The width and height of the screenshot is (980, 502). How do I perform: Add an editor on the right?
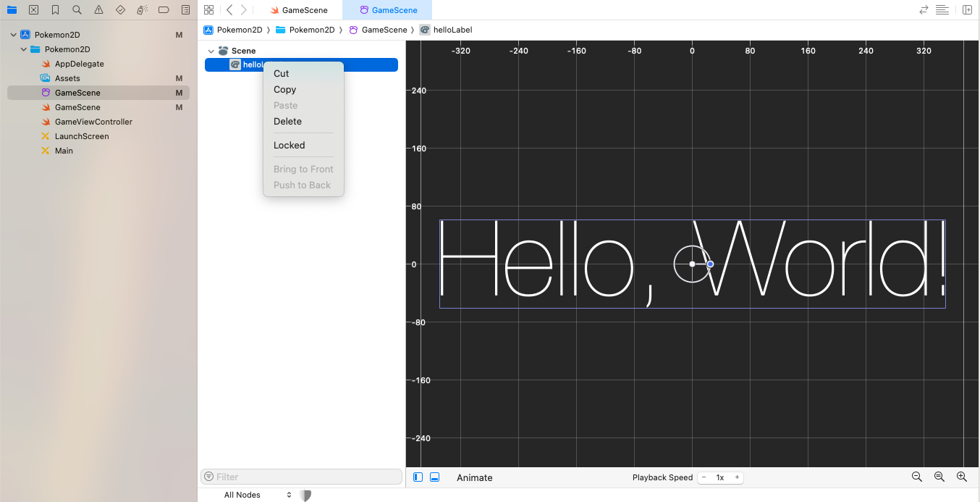(967, 10)
